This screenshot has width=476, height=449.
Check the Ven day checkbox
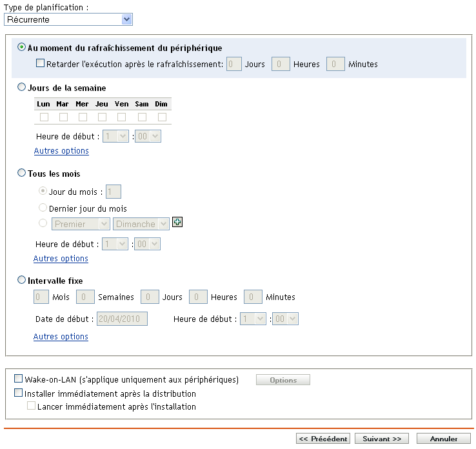(x=121, y=117)
